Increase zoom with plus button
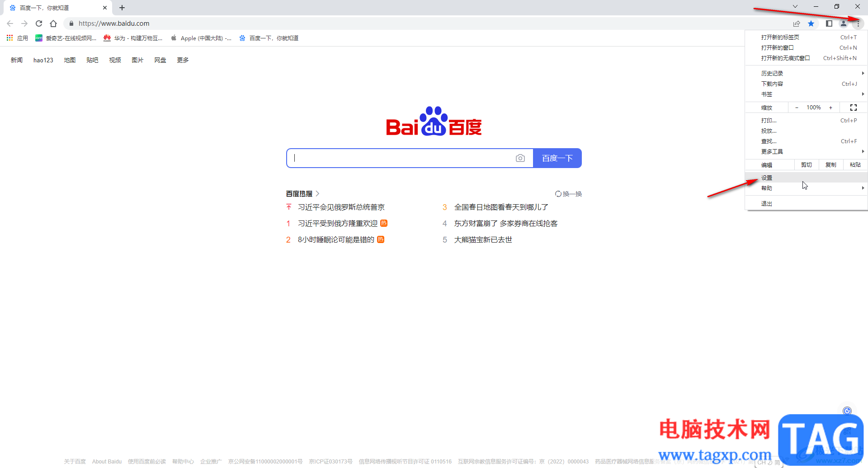The width and height of the screenshot is (868, 468). pyautogui.click(x=830, y=108)
